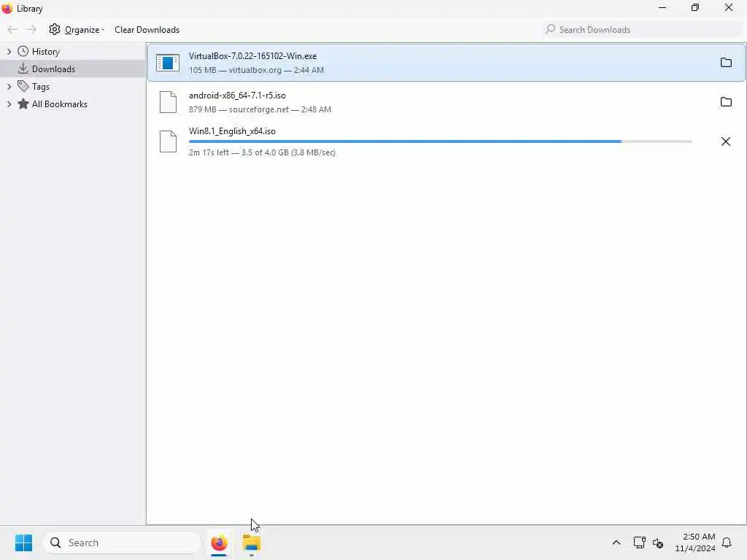This screenshot has width=747, height=560.
Task: Clear Downloads list
Action: (x=147, y=29)
